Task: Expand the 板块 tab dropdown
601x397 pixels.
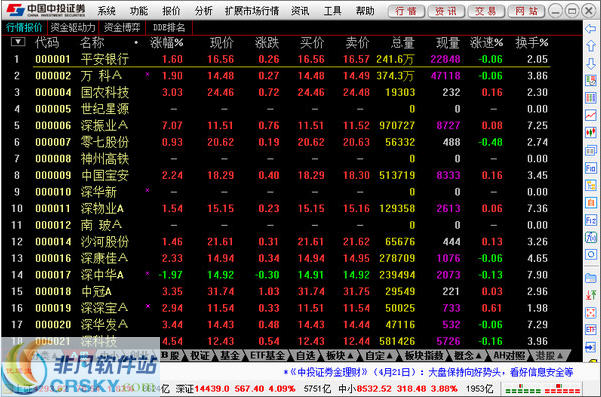Action: [x=350, y=356]
